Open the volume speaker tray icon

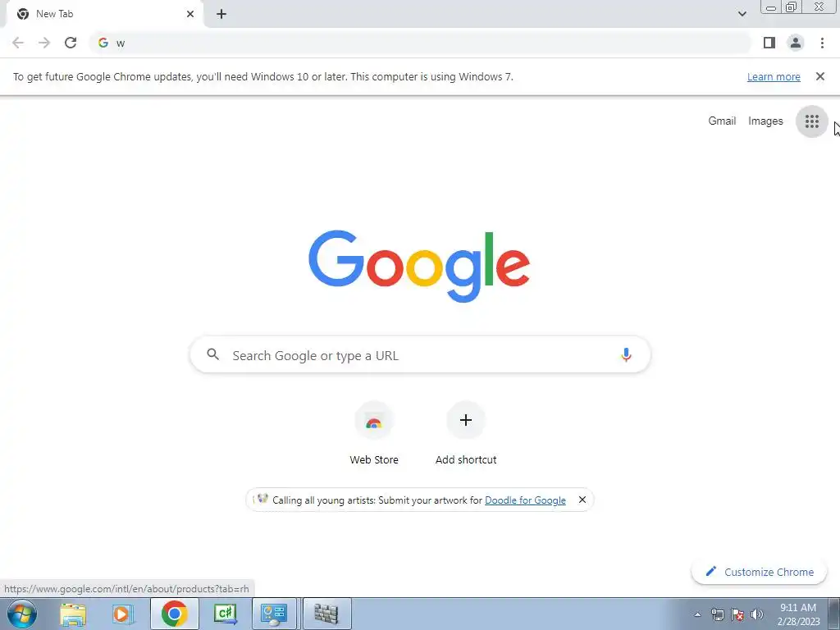(757, 614)
